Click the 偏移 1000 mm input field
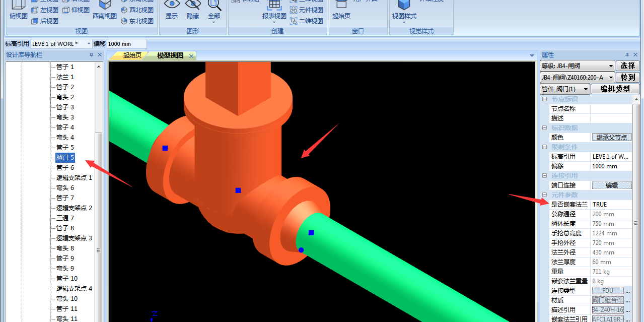Screen dimensions: 644x322 click(x=126, y=44)
